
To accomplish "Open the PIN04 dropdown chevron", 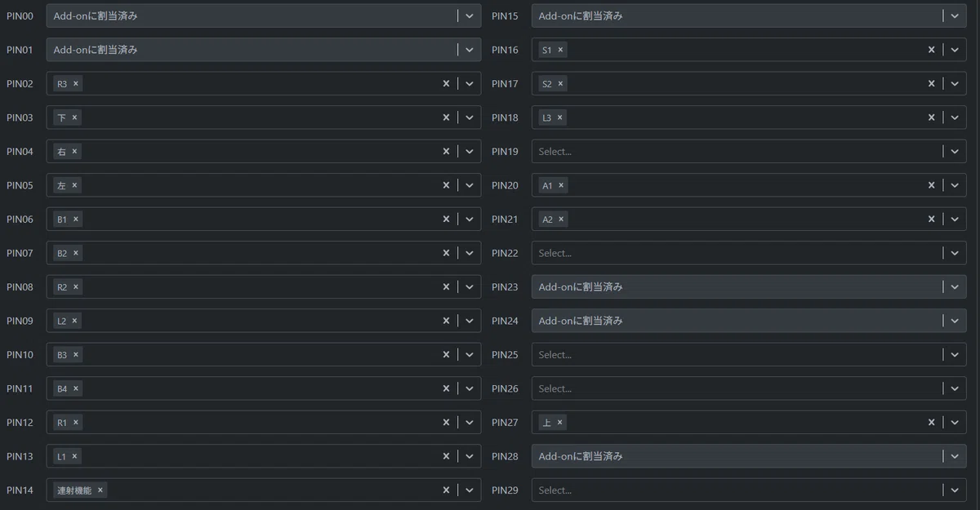I will (x=470, y=152).
